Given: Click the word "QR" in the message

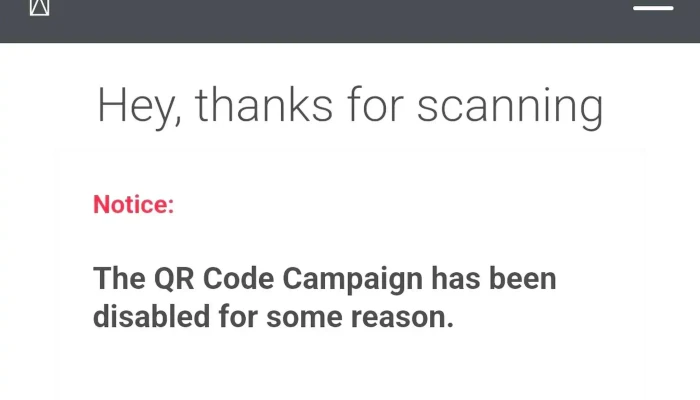Looking at the screenshot, I should pos(174,279).
